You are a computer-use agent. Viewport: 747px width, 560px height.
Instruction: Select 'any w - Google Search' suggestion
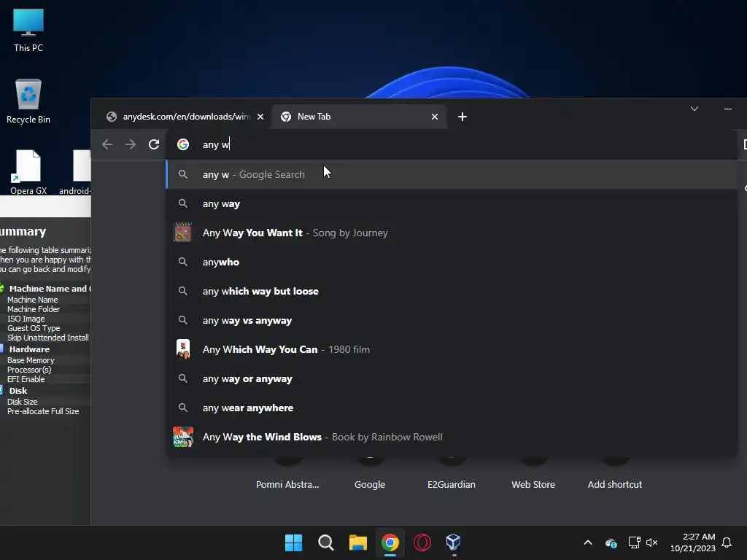(452, 174)
